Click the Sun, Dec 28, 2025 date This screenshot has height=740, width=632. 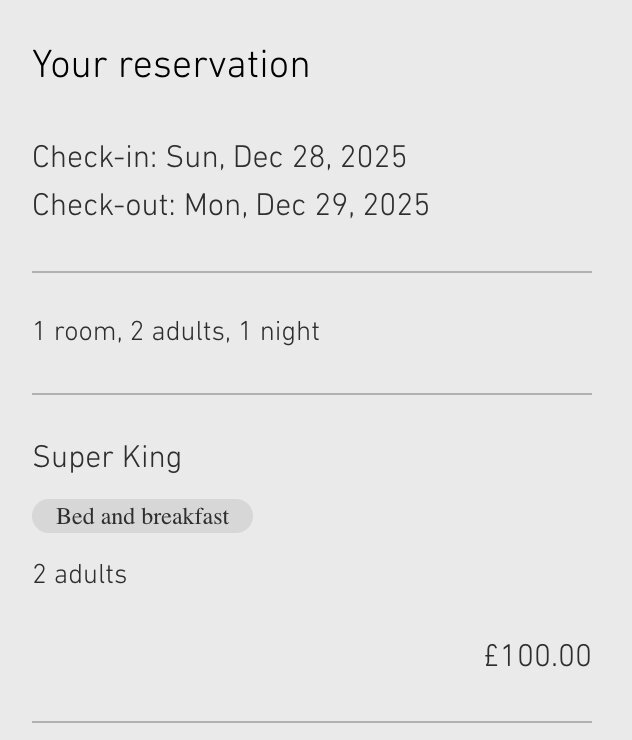[286, 158]
